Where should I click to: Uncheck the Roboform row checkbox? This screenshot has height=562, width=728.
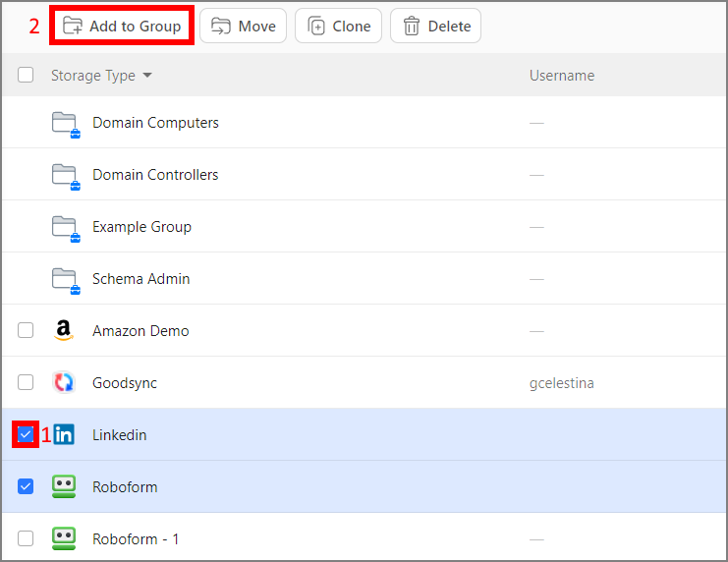point(26,486)
